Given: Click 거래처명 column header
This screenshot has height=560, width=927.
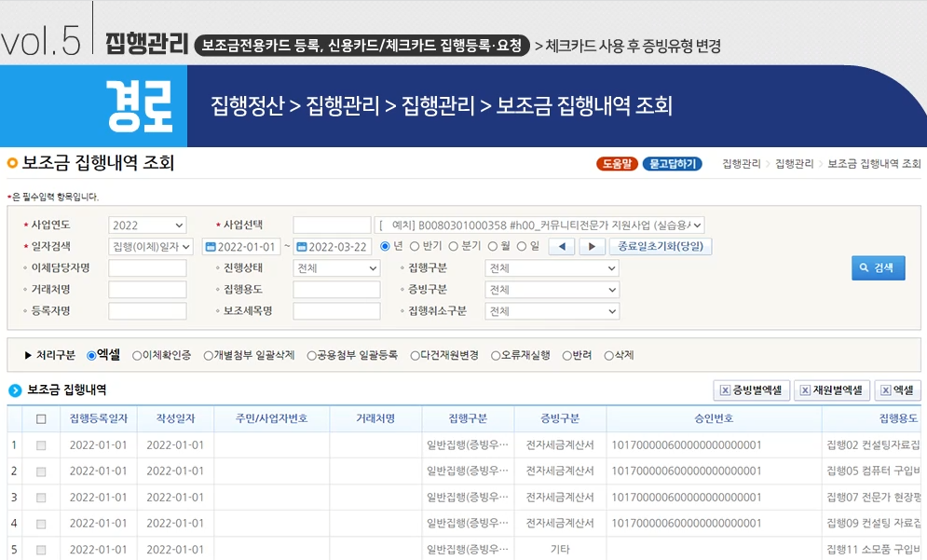Looking at the screenshot, I should (x=375, y=418).
